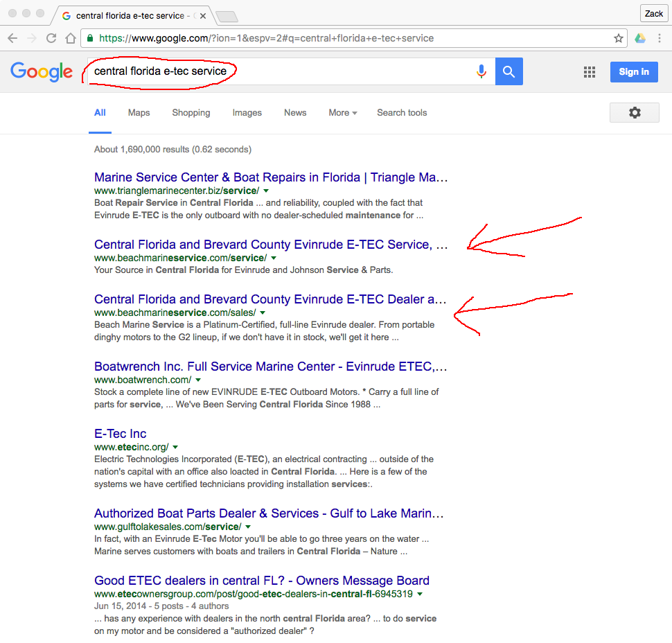The image size is (672, 643).
Task: Open the Google Drive extension icon
Action: click(640, 38)
